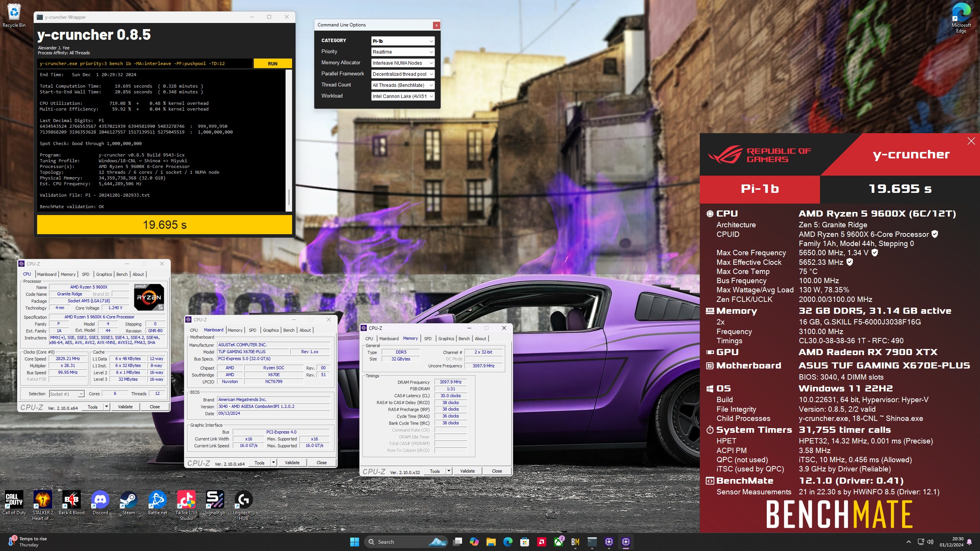Open the CATEGORY dropdown showing Pi-1b

(x=403, y=41)
